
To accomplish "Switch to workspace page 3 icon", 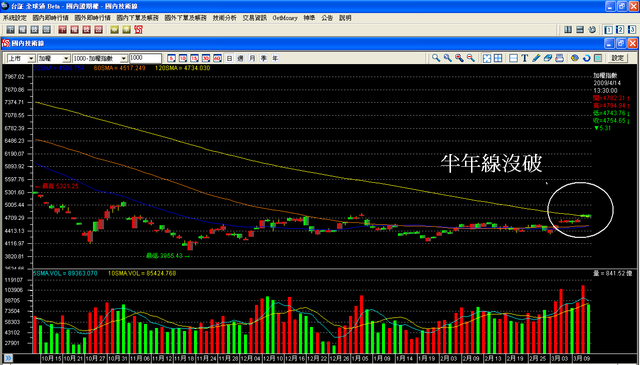I will point(631,29).
